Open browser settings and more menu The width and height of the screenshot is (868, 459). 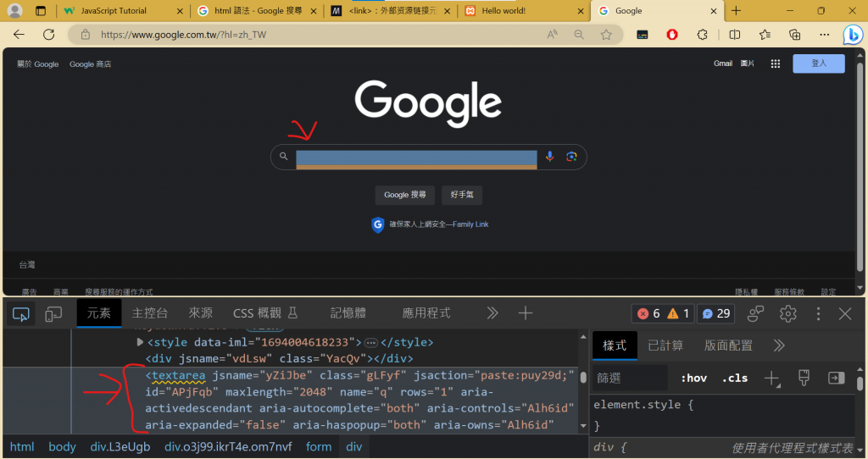(x=824, y=34)
